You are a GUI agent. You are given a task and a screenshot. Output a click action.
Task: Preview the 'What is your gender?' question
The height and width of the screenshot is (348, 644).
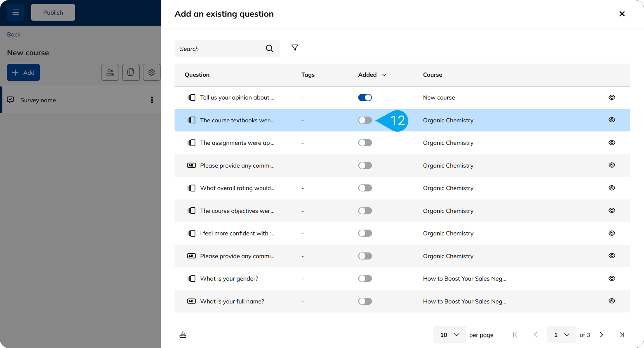click(612, 278)
